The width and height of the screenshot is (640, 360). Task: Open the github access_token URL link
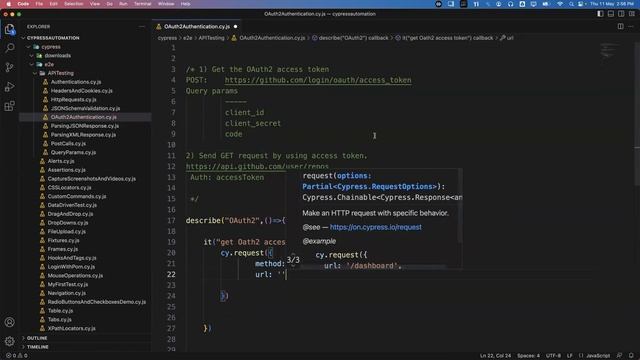point(318,80)
